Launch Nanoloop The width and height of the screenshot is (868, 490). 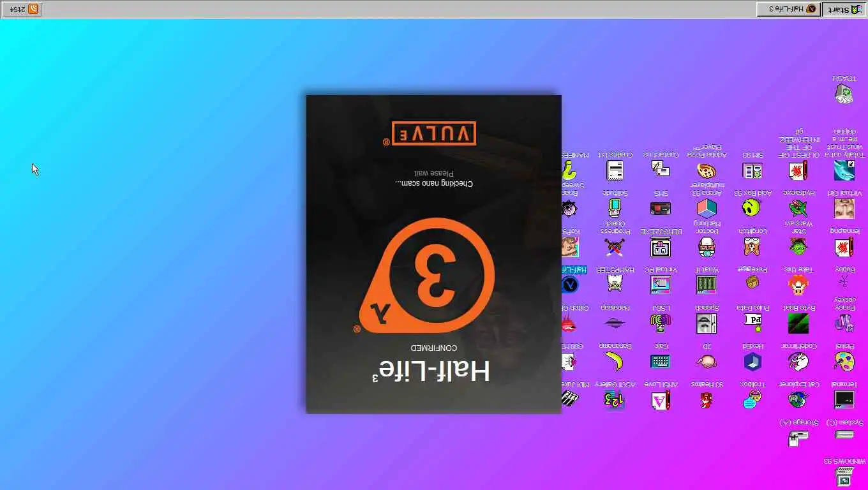pyautogui.click(x=615, y=323)
